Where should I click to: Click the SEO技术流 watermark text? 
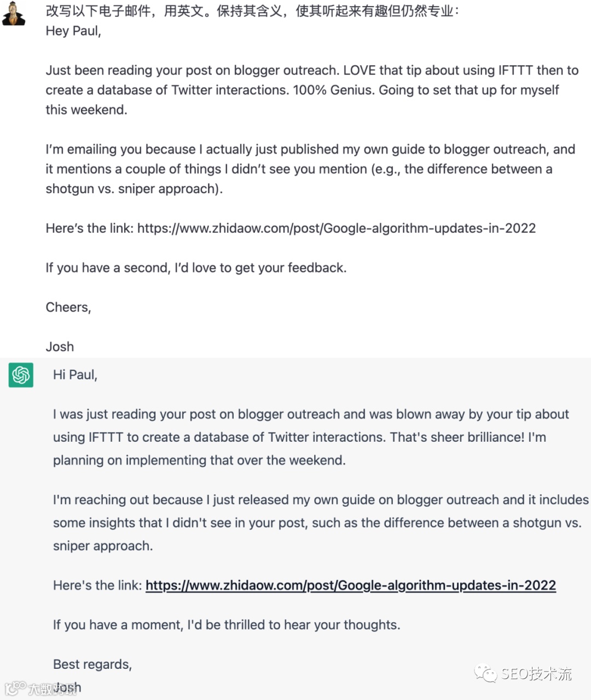click(x=536, y=674)
